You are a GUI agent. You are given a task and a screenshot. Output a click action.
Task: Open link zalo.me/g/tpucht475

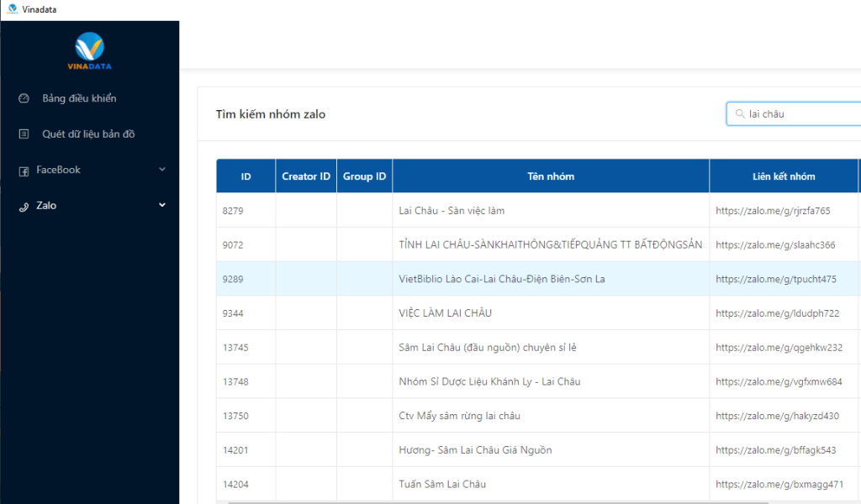[776, 279]
